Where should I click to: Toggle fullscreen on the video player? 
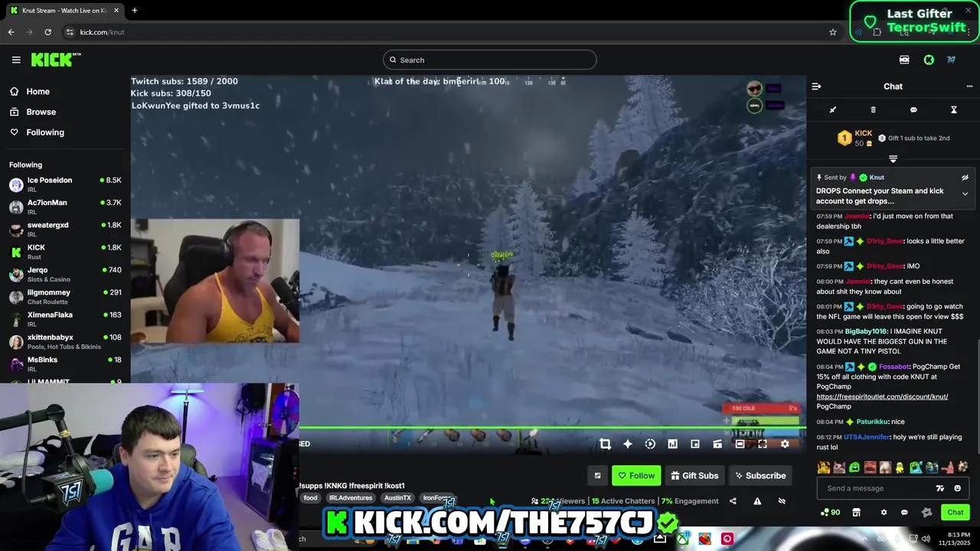coord(763,444)
